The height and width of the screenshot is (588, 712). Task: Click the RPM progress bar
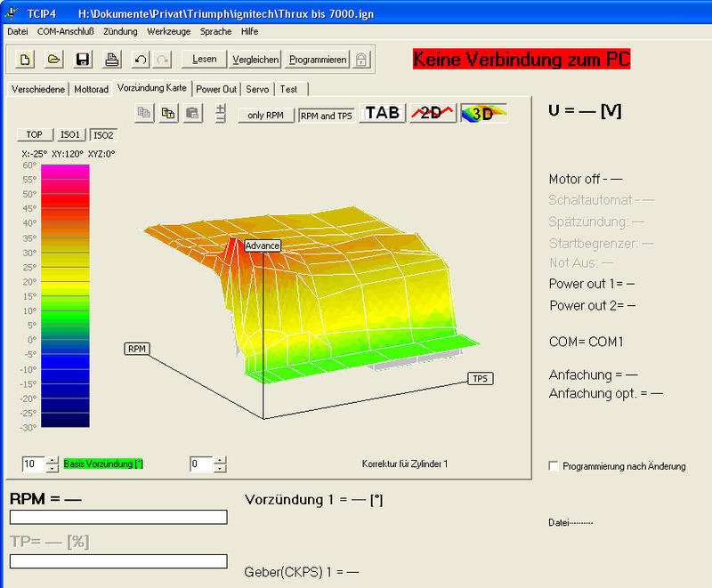(x=118, y=517)
